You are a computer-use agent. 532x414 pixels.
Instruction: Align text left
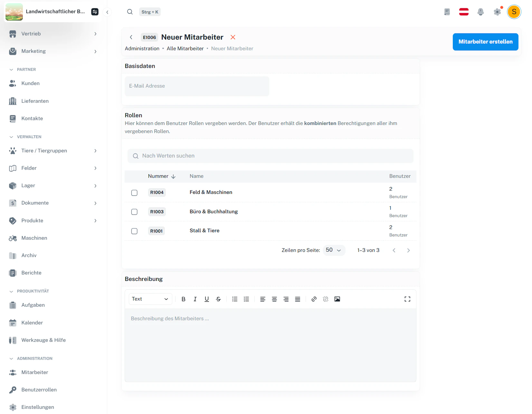point(263,299)
